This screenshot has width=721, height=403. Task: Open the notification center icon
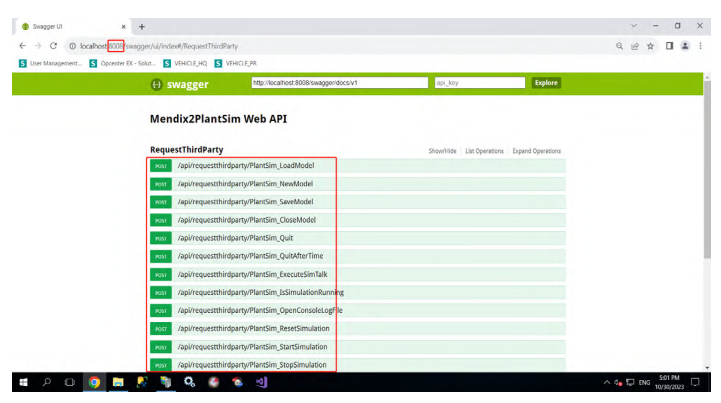(695, 382)
